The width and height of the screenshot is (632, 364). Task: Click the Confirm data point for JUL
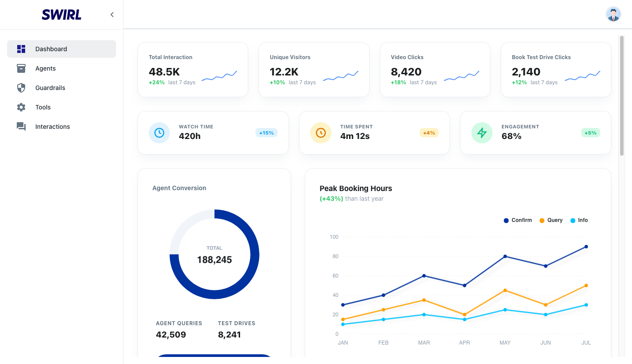pos(586,247)
